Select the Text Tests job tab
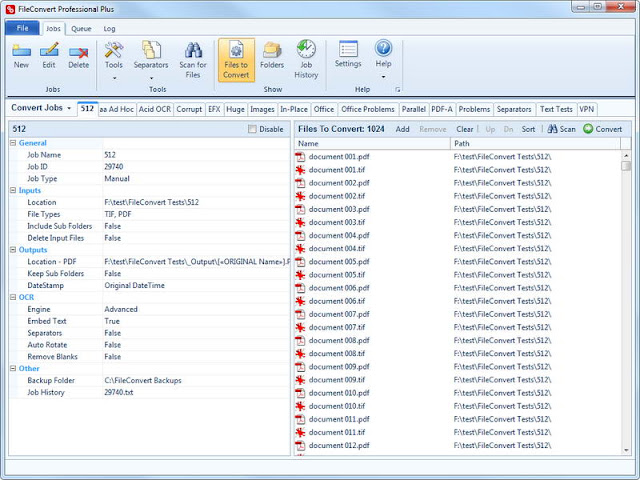Viewport: 640px width, 480px height. [x=556, y=109]
